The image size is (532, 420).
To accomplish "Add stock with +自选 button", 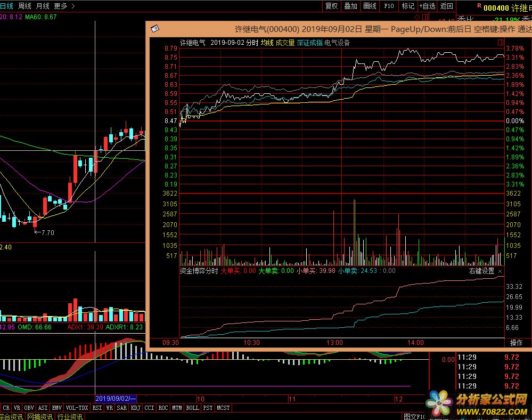I will (427, 6).
